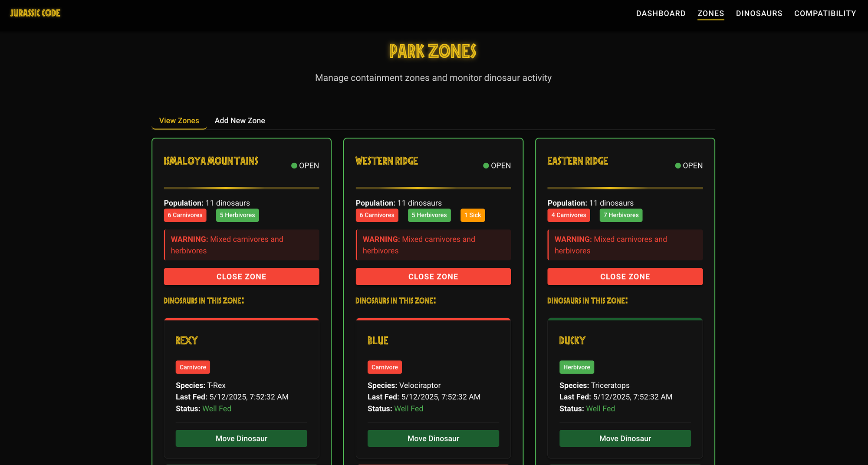Click the 6 Carnivores badge in Western Ridge

point(377,215)
